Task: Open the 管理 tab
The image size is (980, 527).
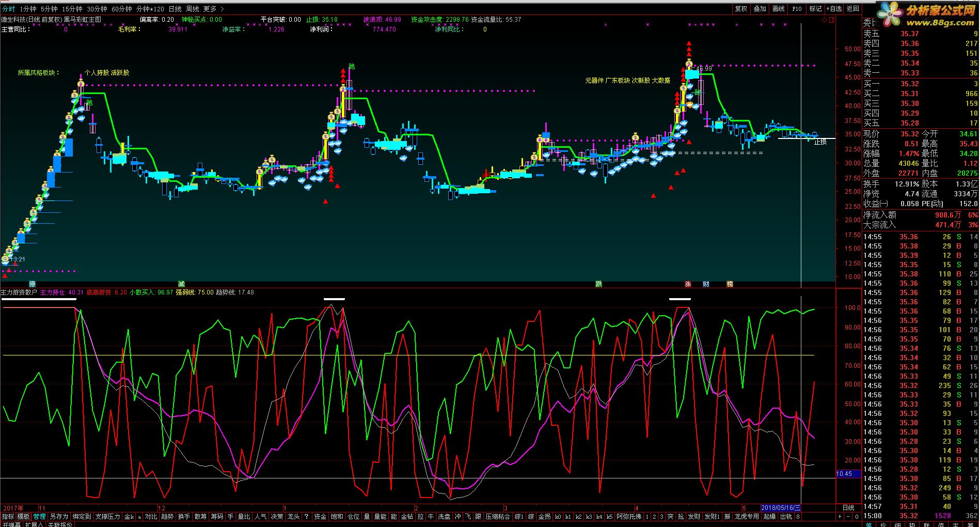Action: (39, 517)
